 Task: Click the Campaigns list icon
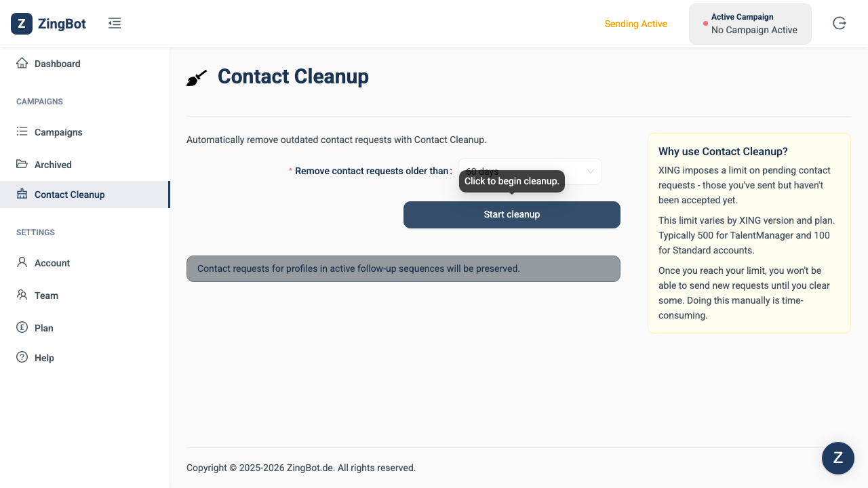coord(22,131)
